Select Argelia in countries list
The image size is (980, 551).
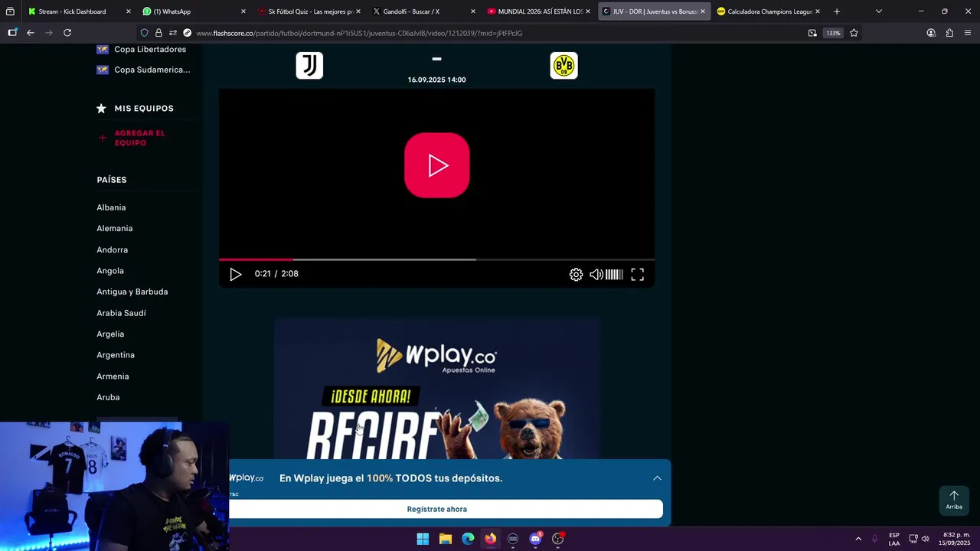tap(110, 334)
